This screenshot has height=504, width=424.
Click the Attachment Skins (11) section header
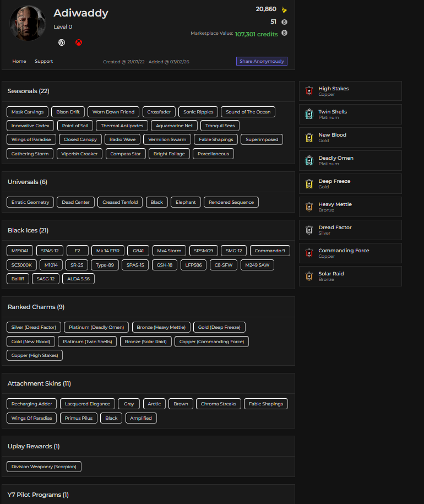39,383
